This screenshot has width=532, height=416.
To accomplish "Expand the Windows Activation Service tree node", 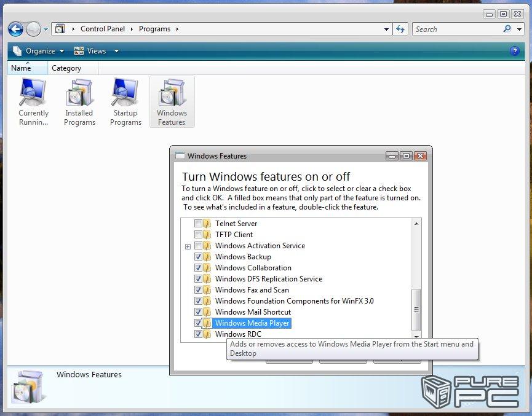I will [x=188, y=246].
